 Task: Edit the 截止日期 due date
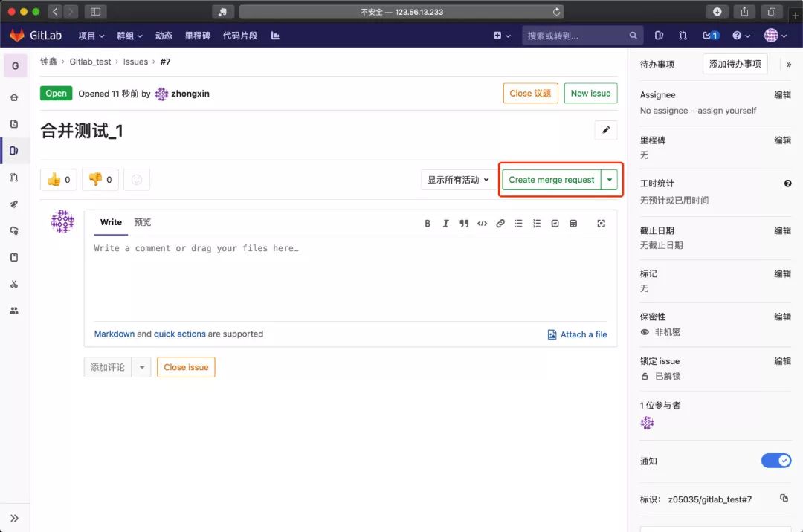click(x=782, y=230)
